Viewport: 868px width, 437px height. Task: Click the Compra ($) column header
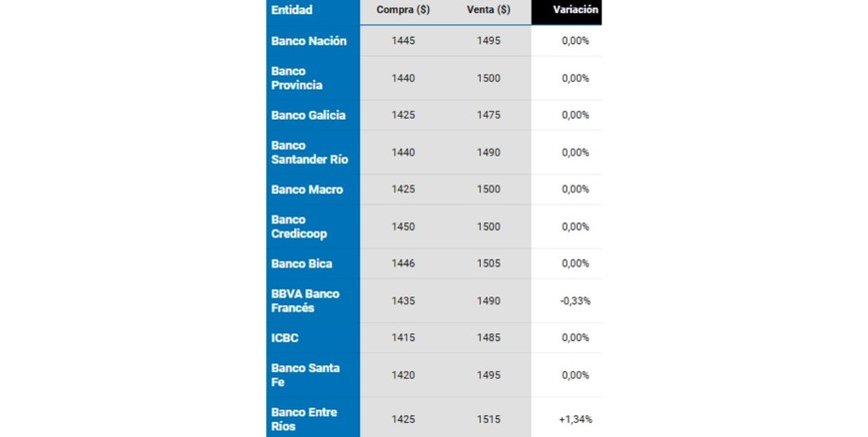pyautogui.click(x=403, y=10)
